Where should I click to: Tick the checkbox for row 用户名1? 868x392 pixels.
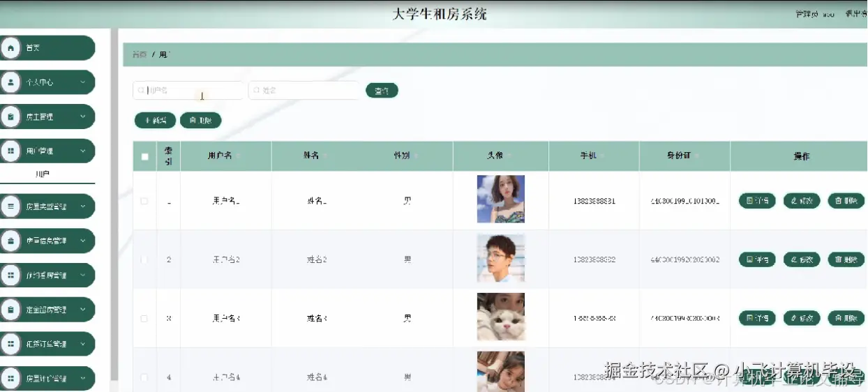[x=144, y=201]
